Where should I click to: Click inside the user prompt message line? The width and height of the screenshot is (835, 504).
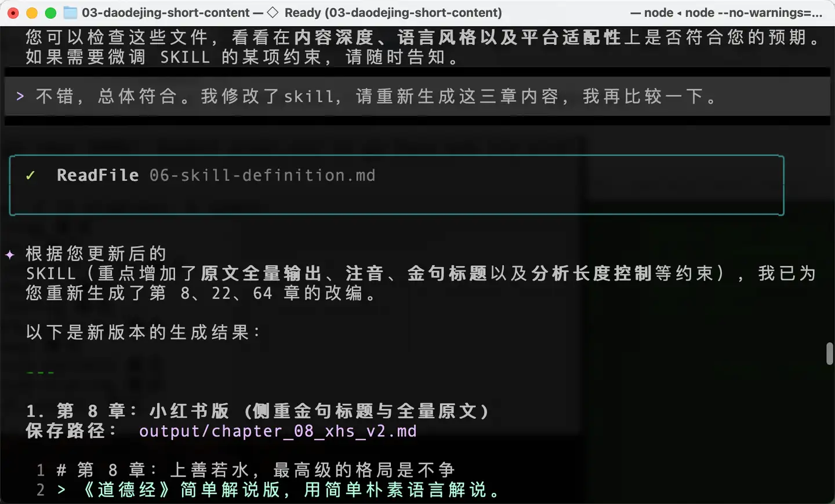coord(418,96)
